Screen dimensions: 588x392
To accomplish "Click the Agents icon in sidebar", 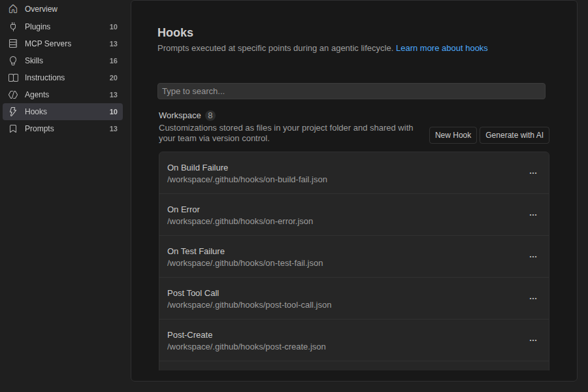I will coord(13,95).
